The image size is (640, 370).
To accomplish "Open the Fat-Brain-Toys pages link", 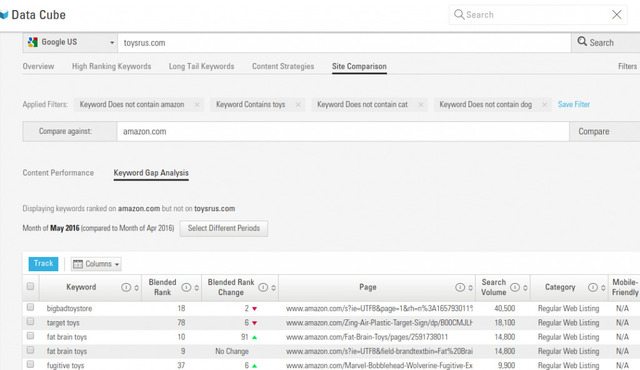I will (x=367, y=337).
